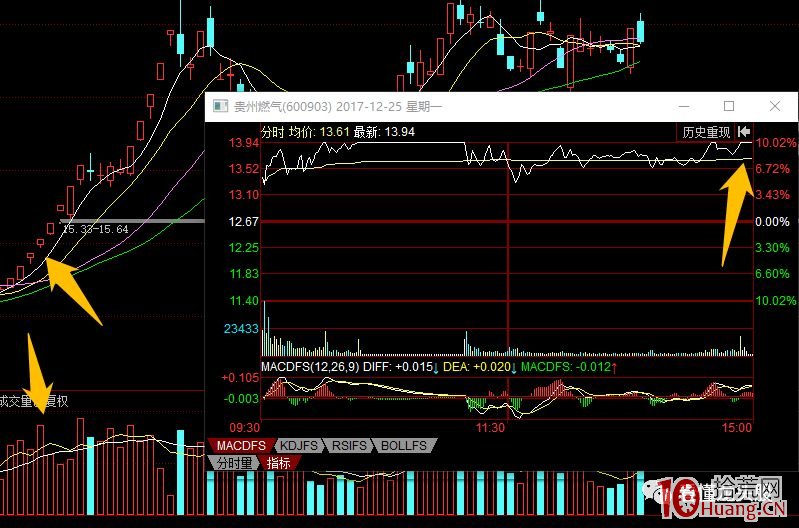Click the DEA: +0.020 readout

coord(480,366)
